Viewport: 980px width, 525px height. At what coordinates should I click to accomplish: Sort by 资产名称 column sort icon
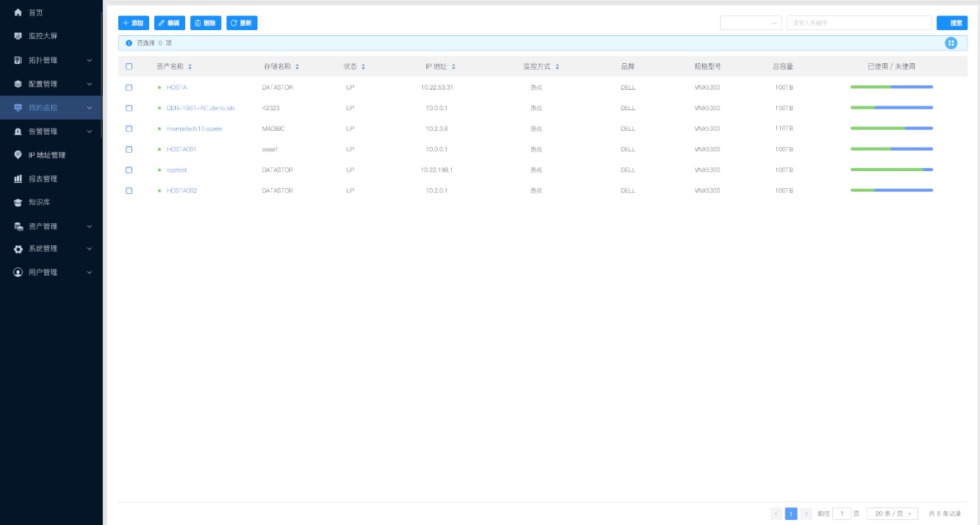(190, 67)
